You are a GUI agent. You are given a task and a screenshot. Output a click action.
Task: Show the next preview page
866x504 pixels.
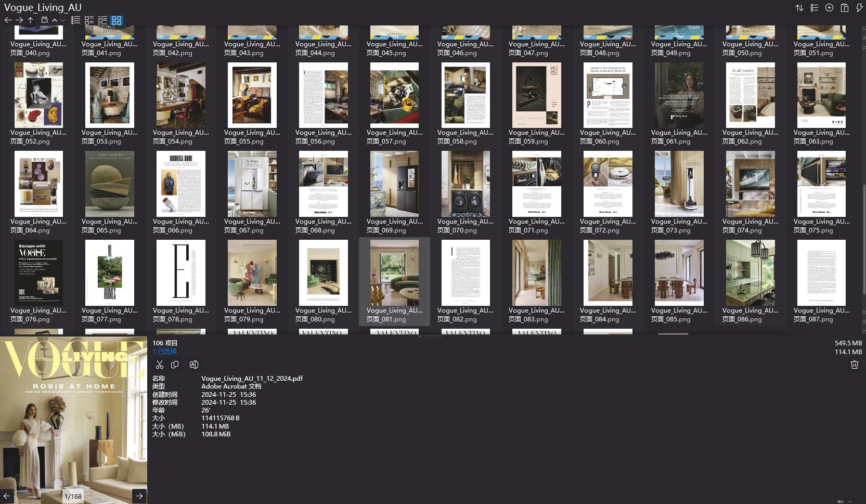(139, 496)
